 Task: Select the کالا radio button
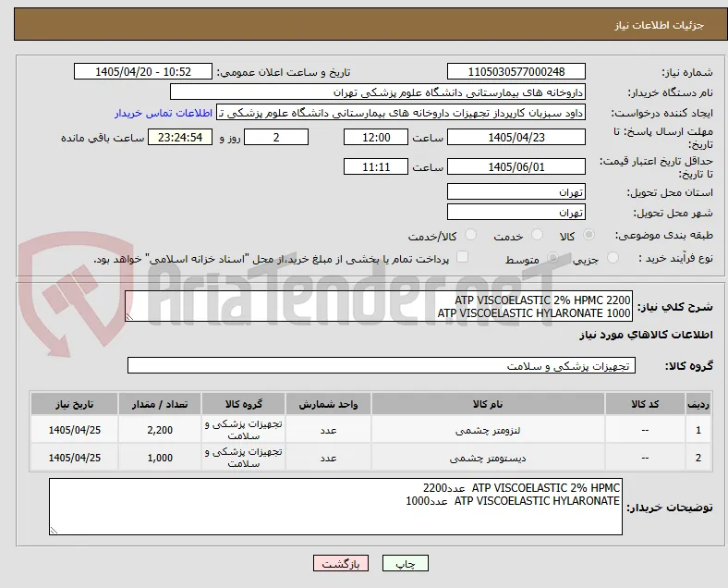(588, 235)
